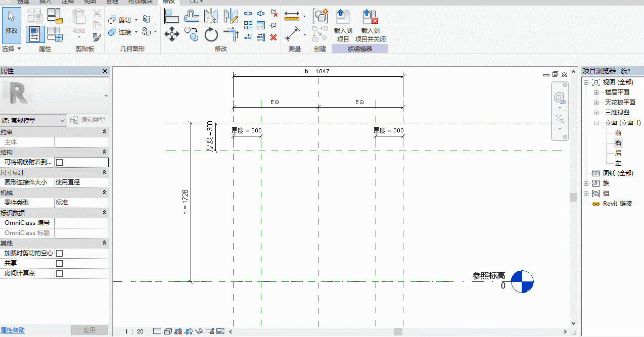Click the Visual Style icon in view control bar
644x337 pixels.
point(168,331)
